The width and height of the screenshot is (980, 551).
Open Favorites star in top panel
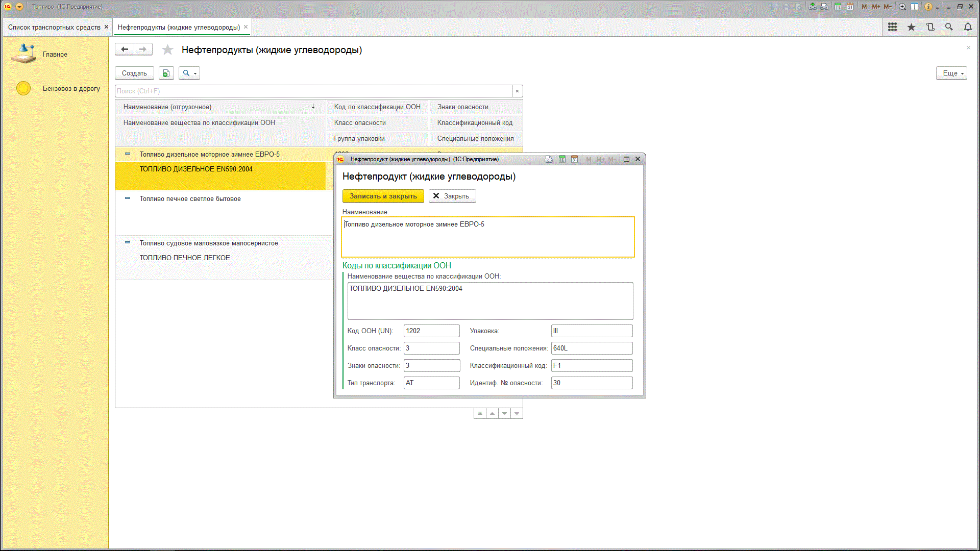(x=911, y=27)
